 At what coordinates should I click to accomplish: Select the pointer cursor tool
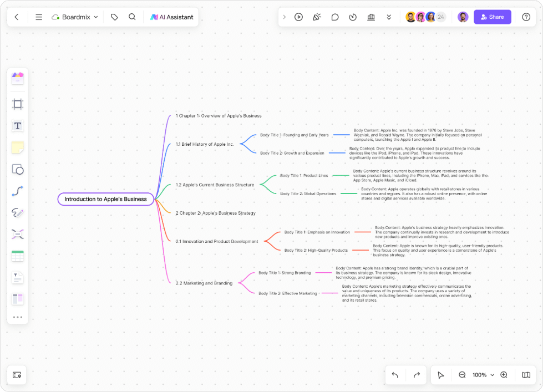coord(440,375)
